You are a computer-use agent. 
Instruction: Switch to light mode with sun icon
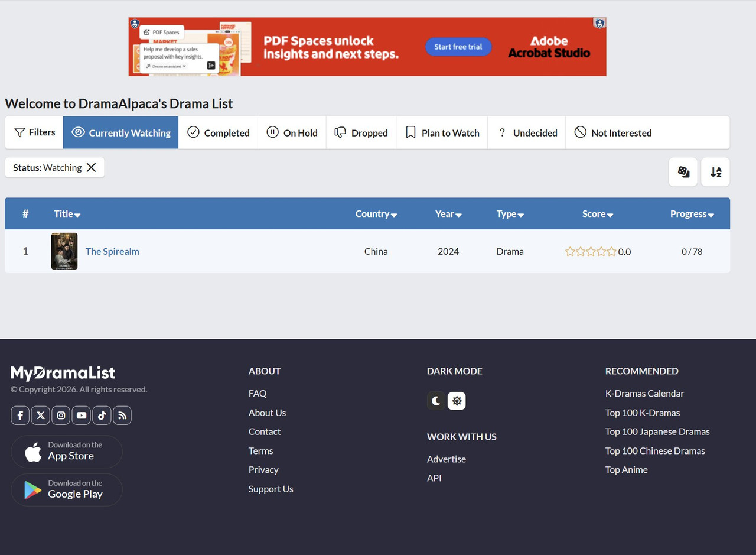(x=457, y=401)
